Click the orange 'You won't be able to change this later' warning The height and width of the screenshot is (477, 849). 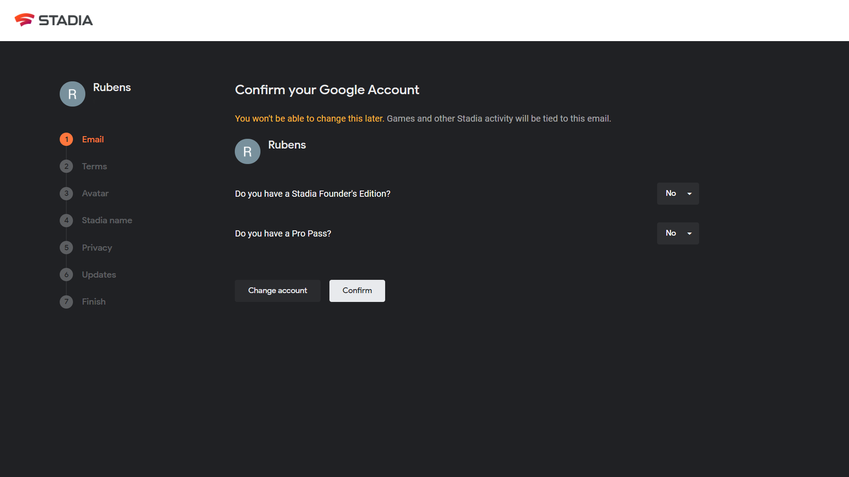point(309,119)
